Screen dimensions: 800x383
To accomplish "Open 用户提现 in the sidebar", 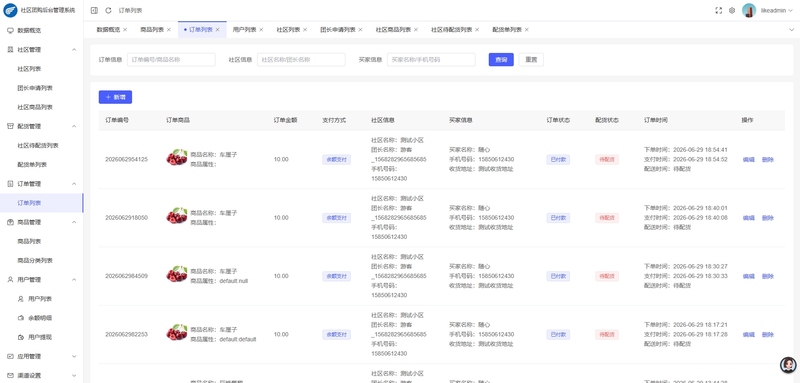I will [41, 337].
